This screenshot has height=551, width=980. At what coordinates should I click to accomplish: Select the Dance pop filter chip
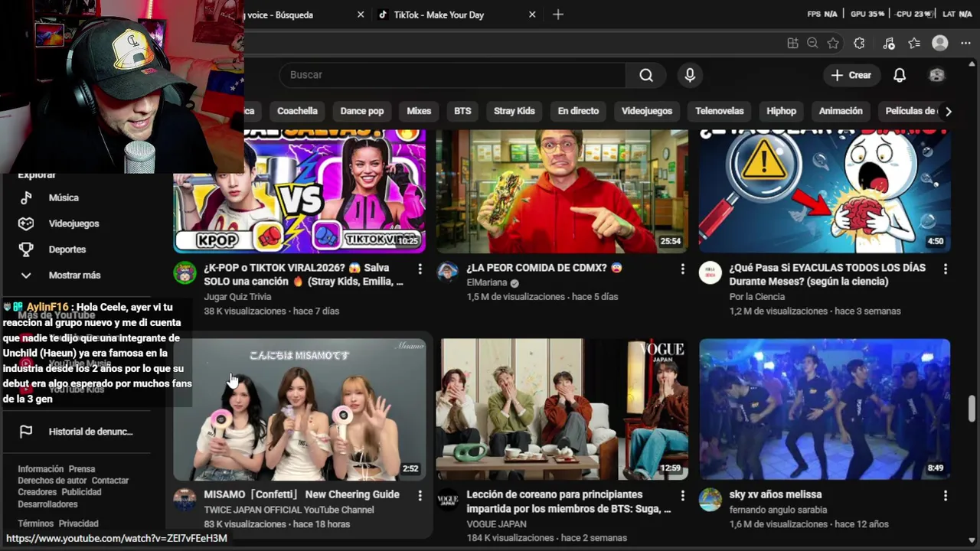point(362,111)
